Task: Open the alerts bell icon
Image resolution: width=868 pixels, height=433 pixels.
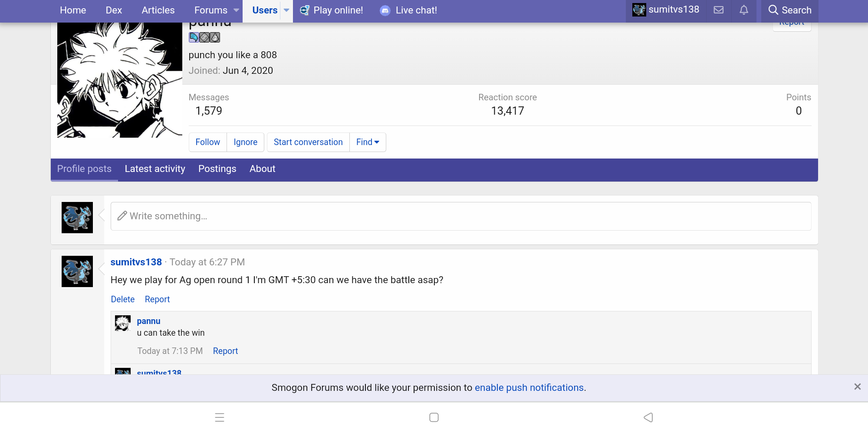Action: 744,10
